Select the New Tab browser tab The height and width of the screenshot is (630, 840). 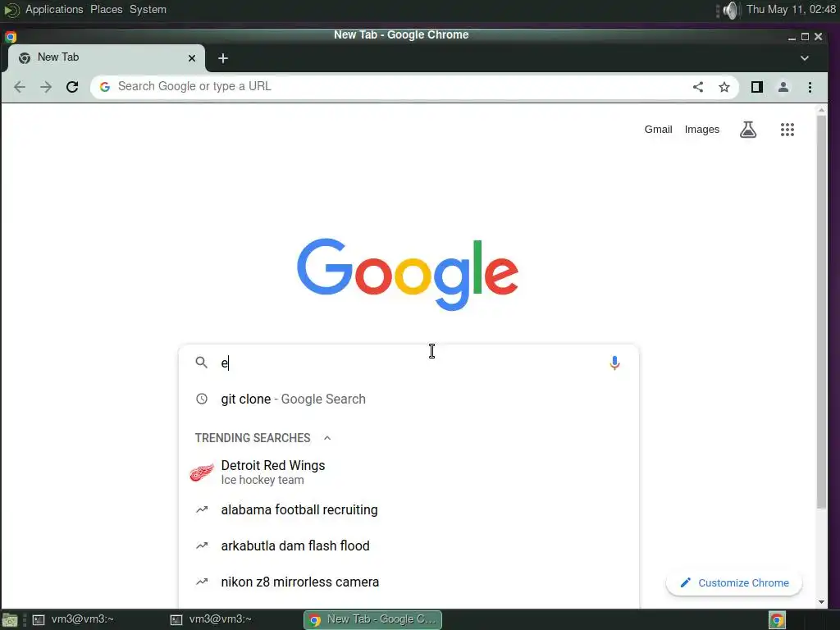(x=106, y=58)
